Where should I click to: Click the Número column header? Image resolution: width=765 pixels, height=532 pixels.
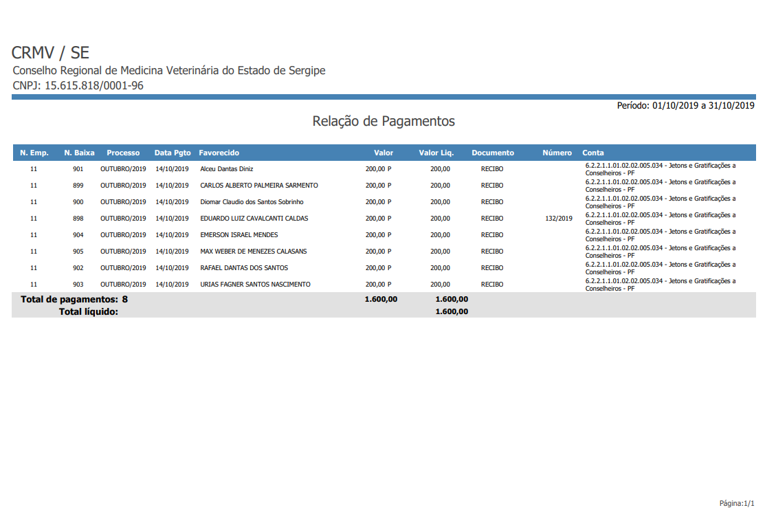click(557, 153)
